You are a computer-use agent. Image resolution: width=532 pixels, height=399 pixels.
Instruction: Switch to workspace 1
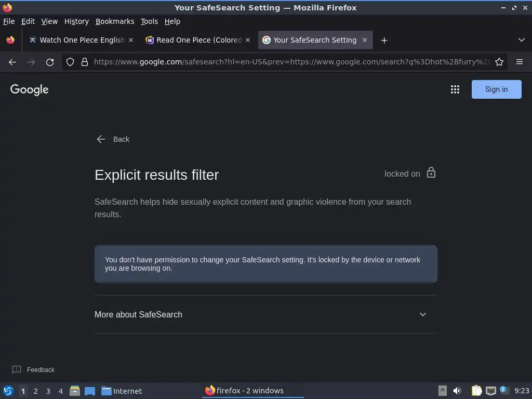point(23,391)
